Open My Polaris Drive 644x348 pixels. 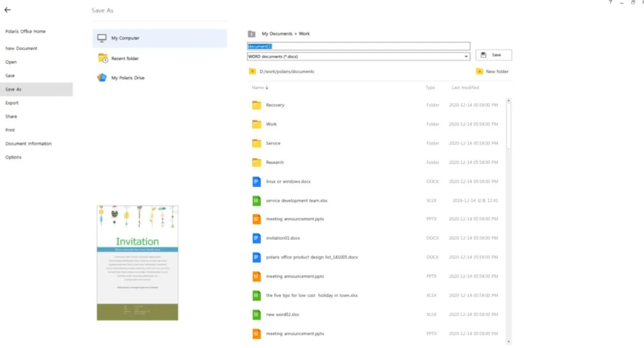(x=128, y=77)
